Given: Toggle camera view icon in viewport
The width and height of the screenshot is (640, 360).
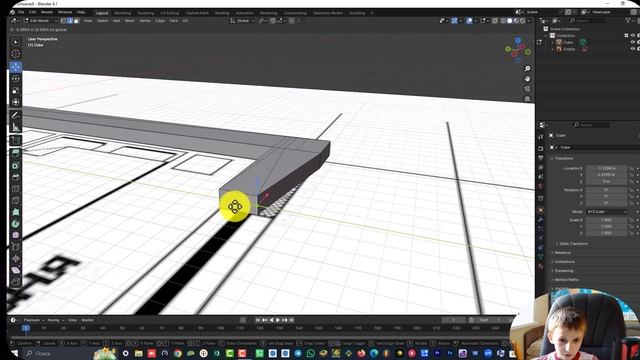Looking at the screenshot, I should (x=527, y=89).
